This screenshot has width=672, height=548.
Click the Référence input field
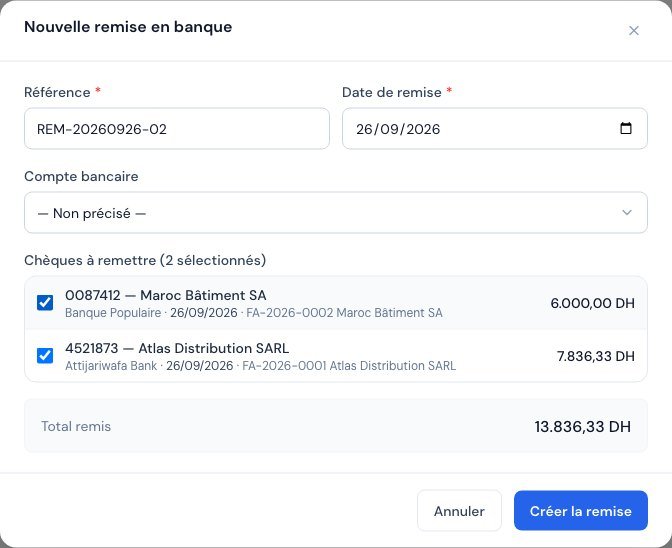pyautogui.click(x=177, y=129)
